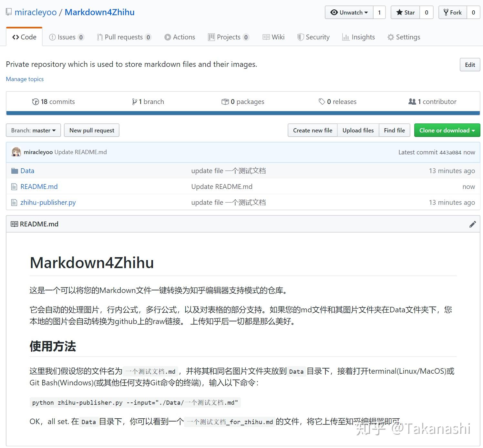Open the 1 contributor link
The width and height of the screenshot is (483, 448).
click(x=432, y=102)
